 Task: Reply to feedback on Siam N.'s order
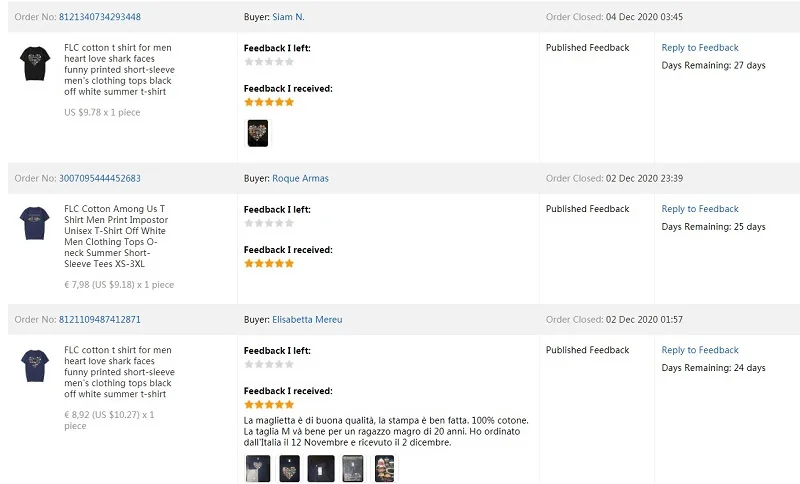[700, 48]
